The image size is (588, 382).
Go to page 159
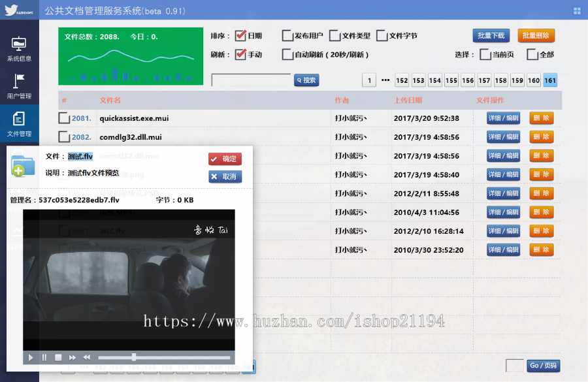click(517, 80)
